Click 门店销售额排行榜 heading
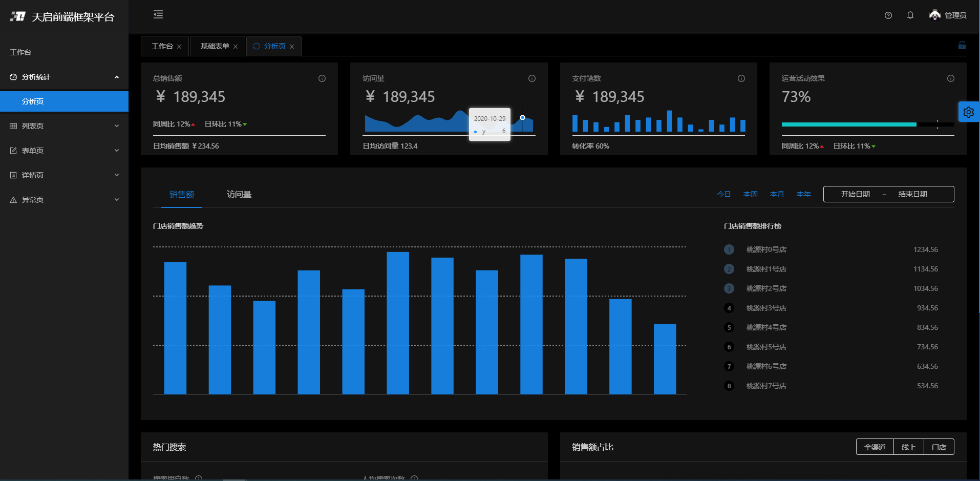The height and width of the screenshot is (481, 980). click(753, 226)
